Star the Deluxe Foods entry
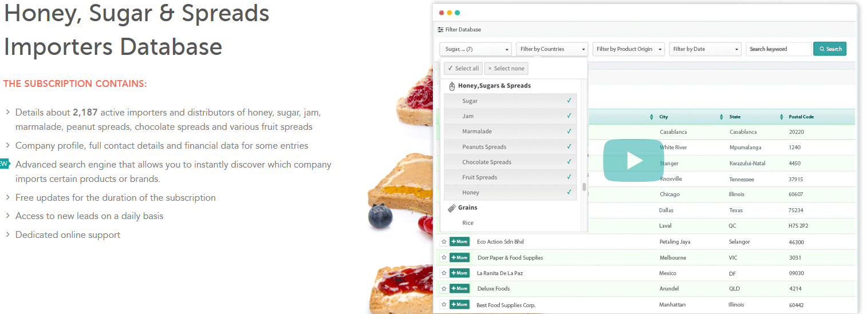The height and width of the screenshot is (314, 868). pyautogui.click(x=444, y=288)
